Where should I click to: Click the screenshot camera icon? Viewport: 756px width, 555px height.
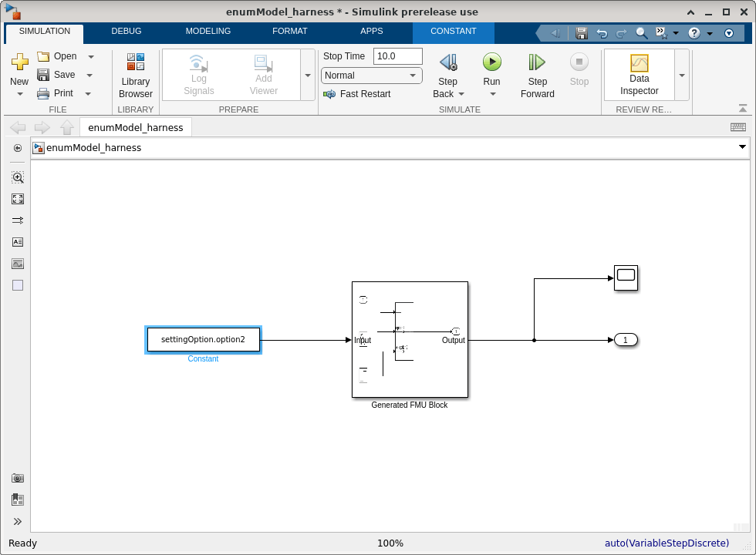pos(18,478)
